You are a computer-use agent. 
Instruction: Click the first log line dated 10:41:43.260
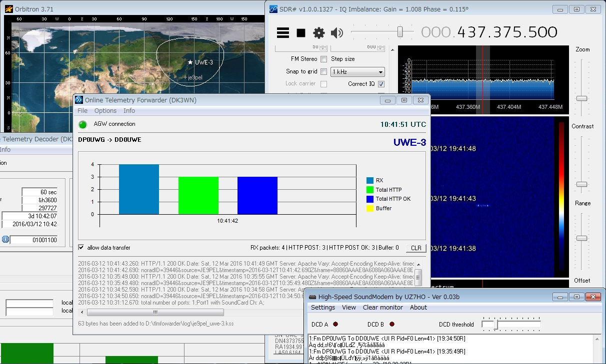(246, 263)
